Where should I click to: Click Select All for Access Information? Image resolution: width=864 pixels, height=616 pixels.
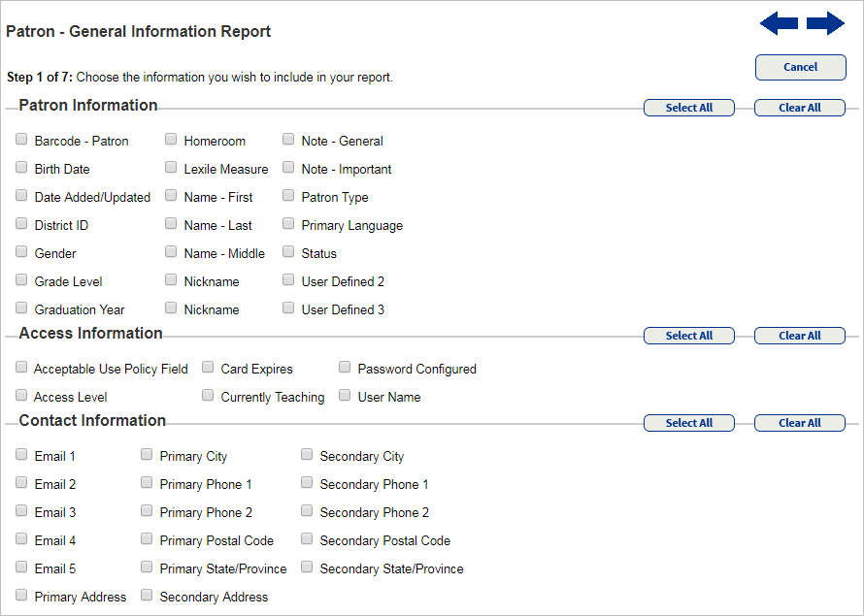689,335
